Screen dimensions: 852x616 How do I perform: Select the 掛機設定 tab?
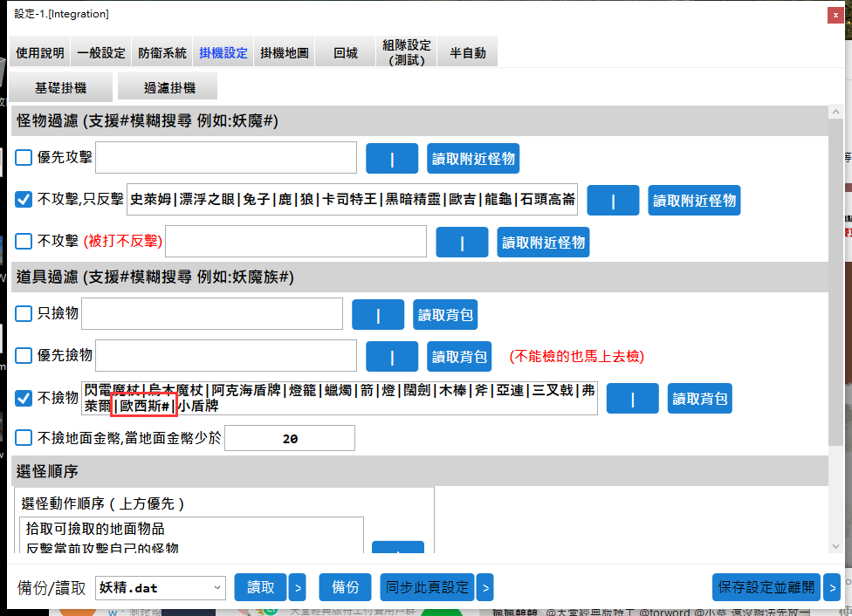pyautogui.click(x=223, y=52)
